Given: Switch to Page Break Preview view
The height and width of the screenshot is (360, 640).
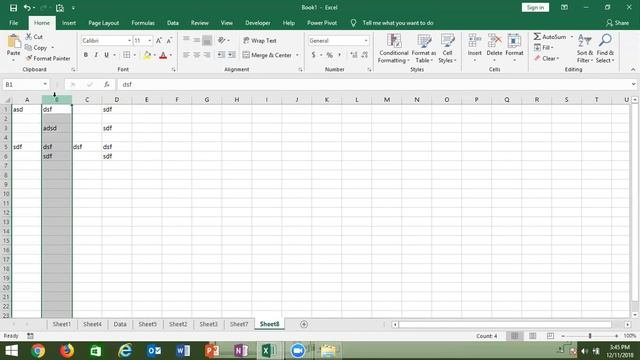Looking at the screenshot, I should coord(550,336).
